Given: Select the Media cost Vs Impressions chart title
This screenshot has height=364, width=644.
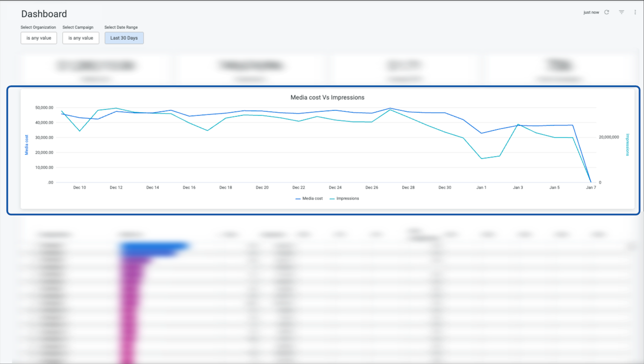Looking at the screenshot, I should pos(327,97).
